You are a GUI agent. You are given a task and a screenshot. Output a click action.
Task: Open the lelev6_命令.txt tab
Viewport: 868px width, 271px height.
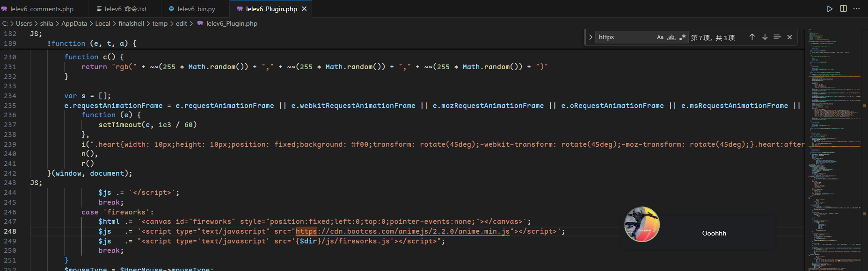tap(125, 9)
